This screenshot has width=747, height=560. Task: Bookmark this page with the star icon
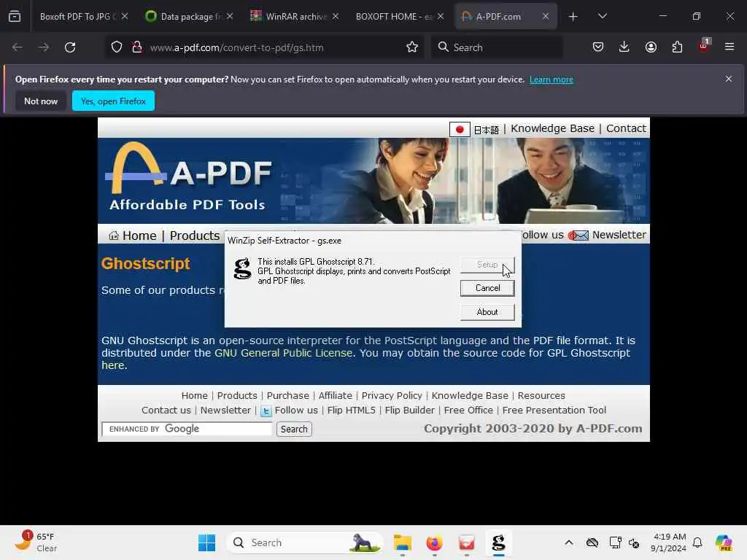(x=412, y=47)
